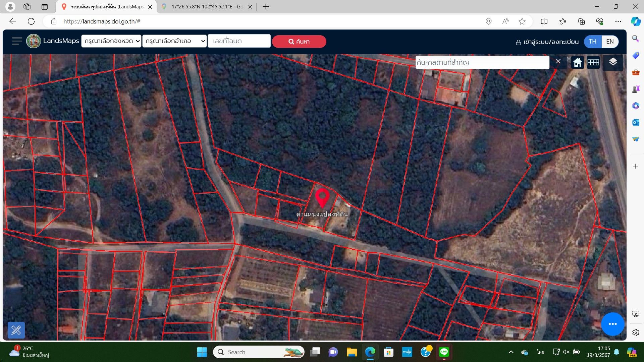The height and width of the screenshot is (362, 644).
Task: Open the measurement tool icon at bottom-left
Action: (x=16, y=330)
